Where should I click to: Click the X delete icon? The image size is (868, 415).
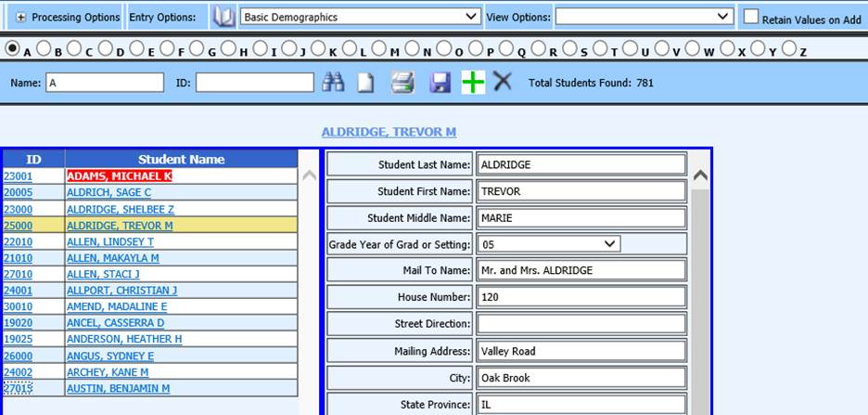tap(503, 83)
